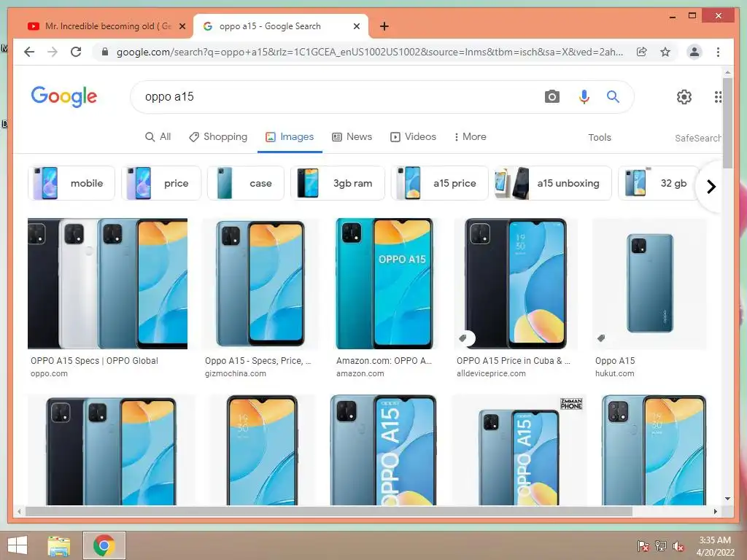This screenshot has height=560, width=747.
Task: Open File Explorer from the taskbar
Action: click(58, 545)
